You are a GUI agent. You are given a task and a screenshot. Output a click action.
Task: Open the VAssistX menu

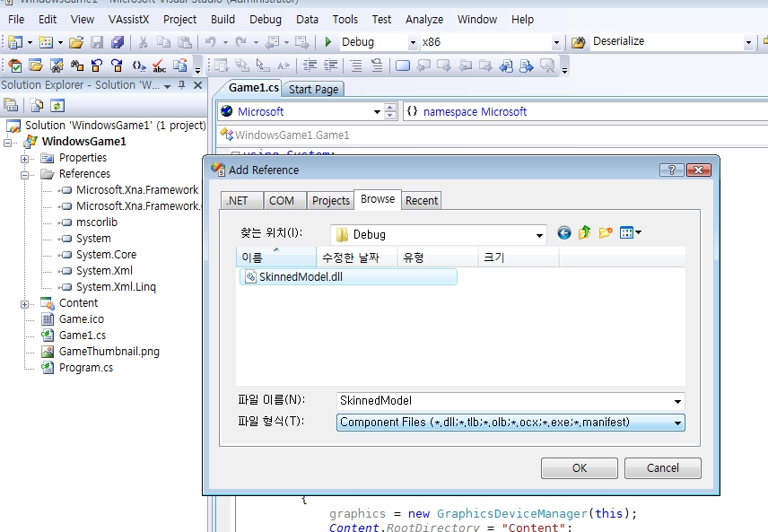pos(128,20)
